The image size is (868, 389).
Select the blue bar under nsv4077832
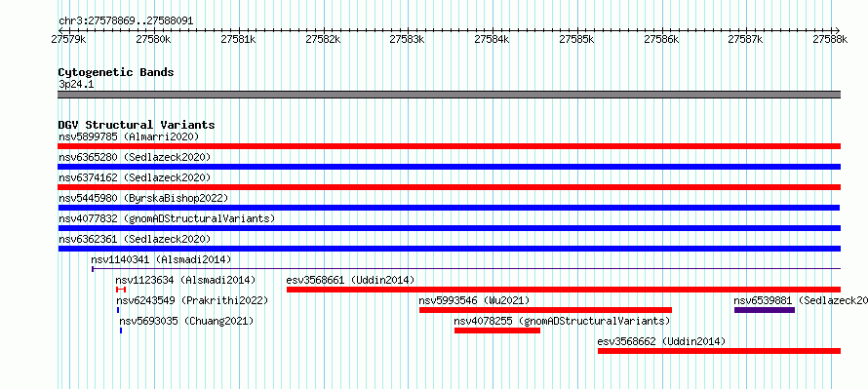(x=449, y=228)
